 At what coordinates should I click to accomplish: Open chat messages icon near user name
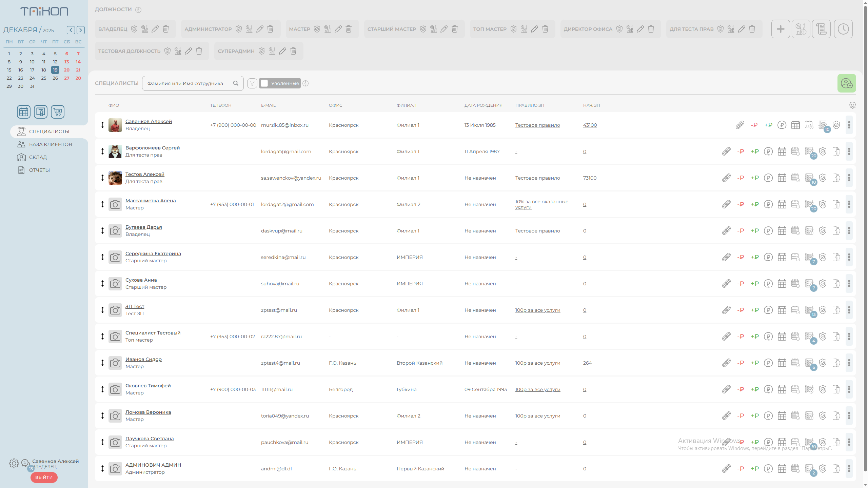(25, 463)
